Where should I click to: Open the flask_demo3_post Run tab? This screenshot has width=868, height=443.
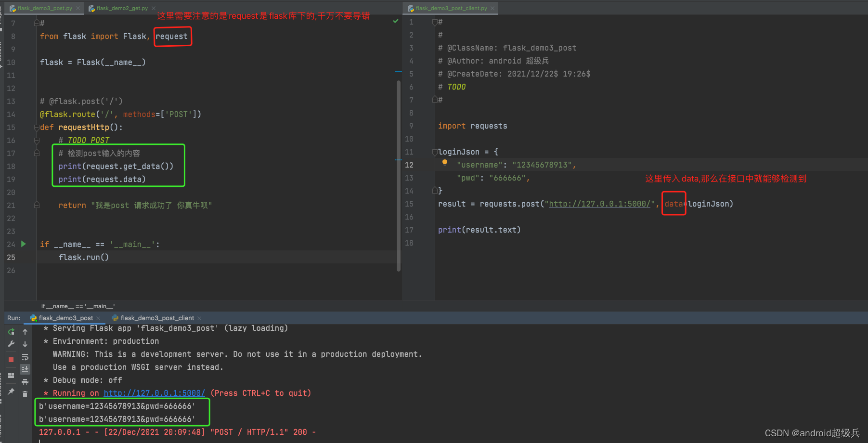click(66, 318)
